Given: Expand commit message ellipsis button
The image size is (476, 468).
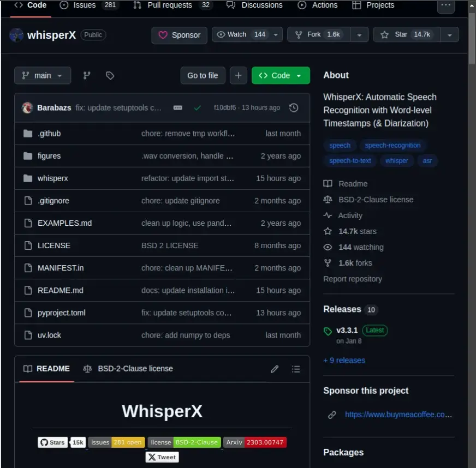Looking at the screenshot, I should pos(178,107).
